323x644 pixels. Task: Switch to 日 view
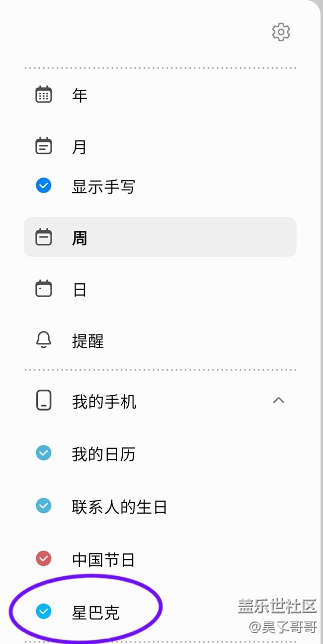pyautogui.click(x=80, y=290)
